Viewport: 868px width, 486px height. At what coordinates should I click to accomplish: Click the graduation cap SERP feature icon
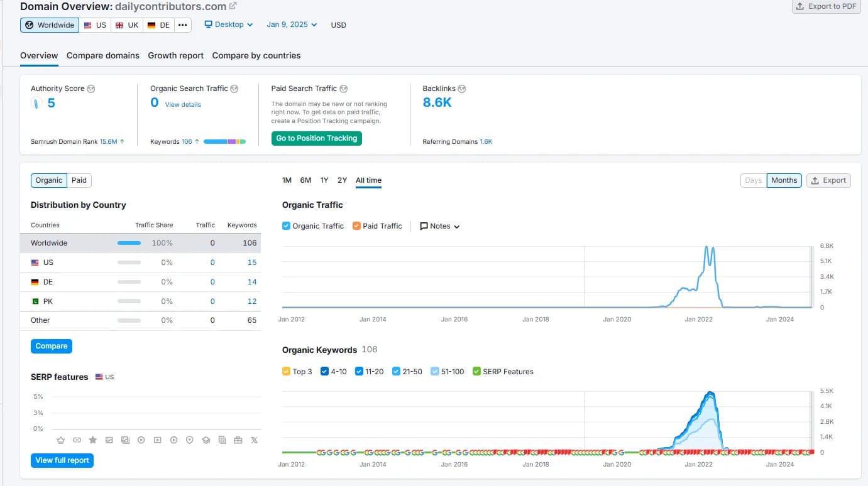click(206, 440)
